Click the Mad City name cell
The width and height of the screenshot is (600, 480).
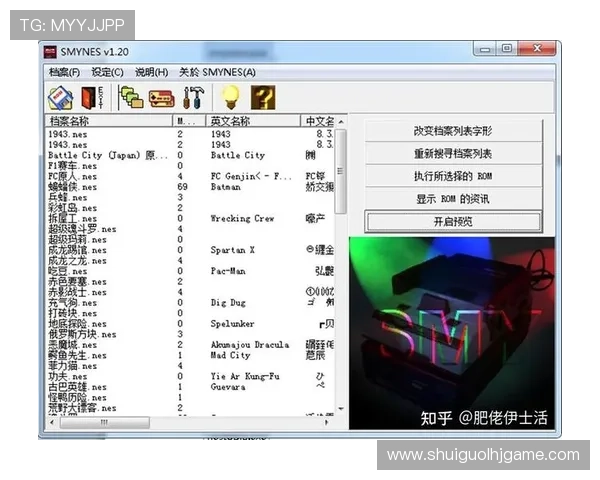click(x=230, y=356)
